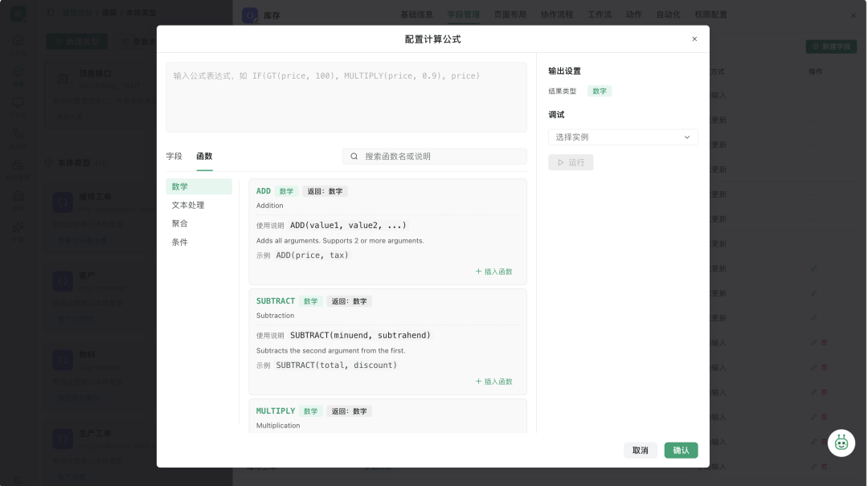Open the 选择实例 dropdown
Screen dimensions: 868x486
(623, 137)
